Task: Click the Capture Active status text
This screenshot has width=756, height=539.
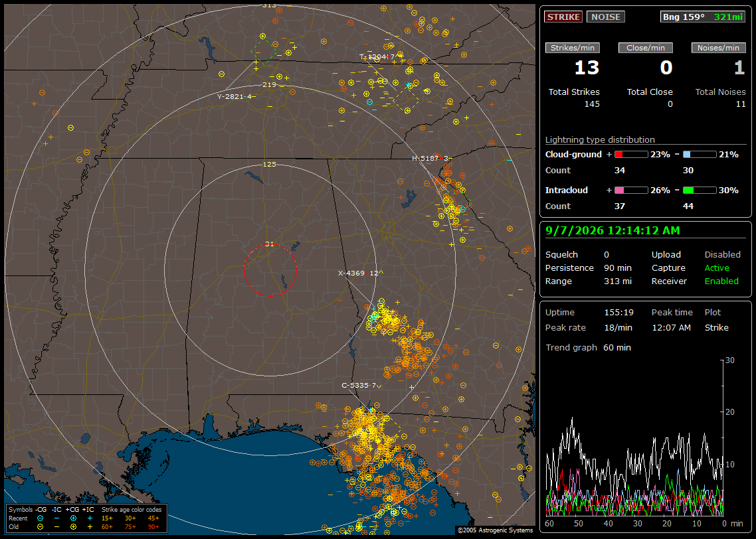Action: [716, 268]
